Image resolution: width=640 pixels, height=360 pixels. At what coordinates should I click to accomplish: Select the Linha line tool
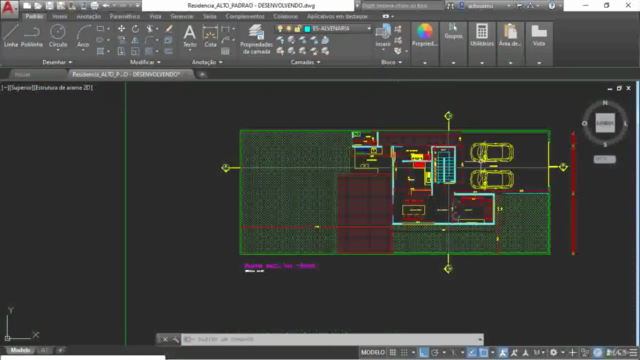pyautogui.click(x=11, y=36)
